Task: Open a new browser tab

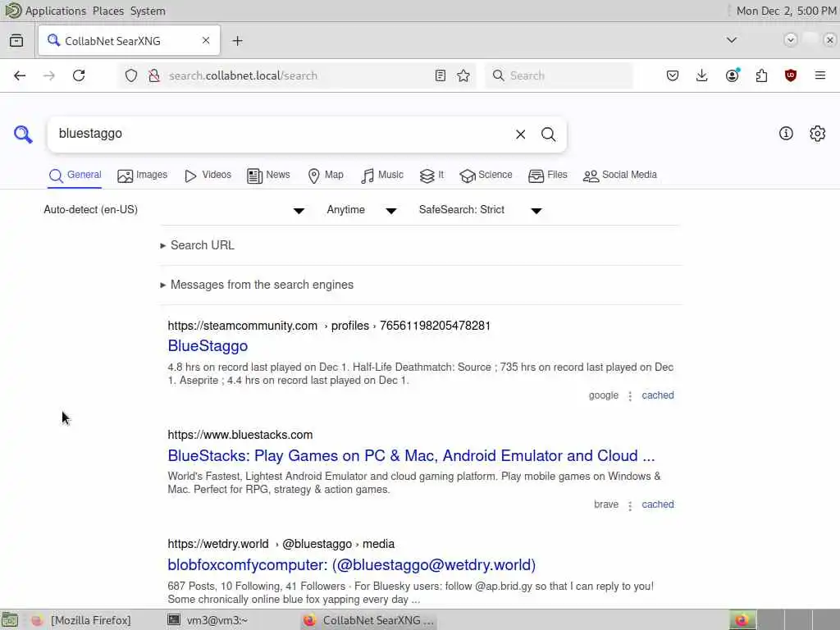Action: (237, 41)
